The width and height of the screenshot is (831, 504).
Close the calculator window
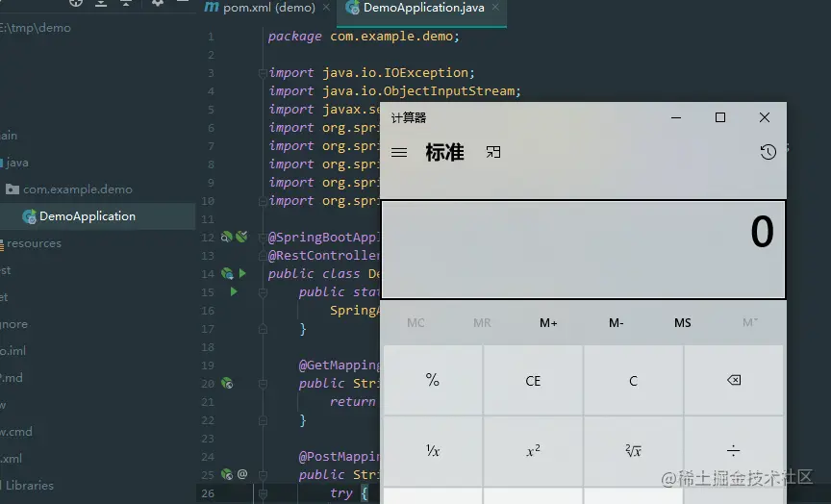click(765, 117)
